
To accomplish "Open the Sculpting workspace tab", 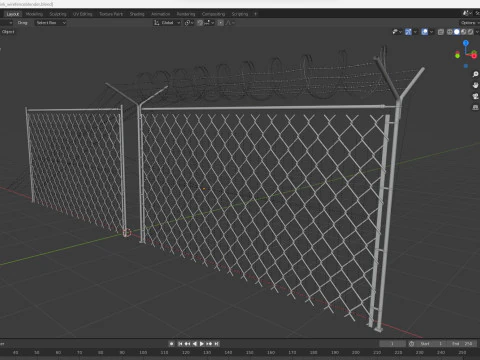I will click(x=58, y=14).
